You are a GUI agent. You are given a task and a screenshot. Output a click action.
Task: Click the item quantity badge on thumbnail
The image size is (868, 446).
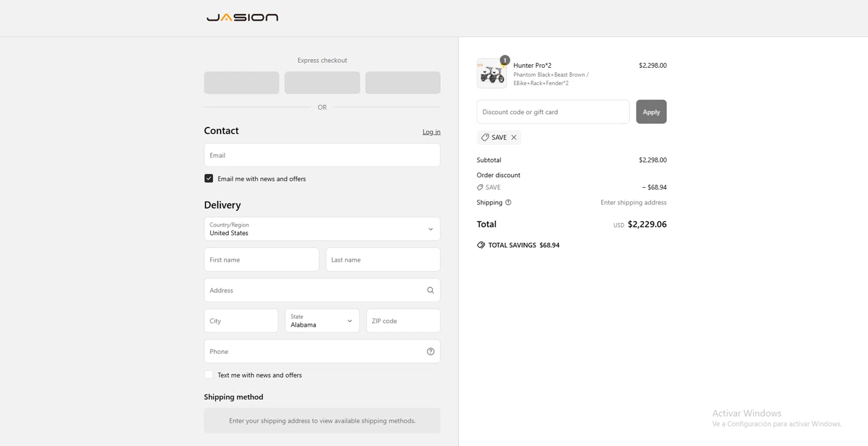tap(505, 60)
